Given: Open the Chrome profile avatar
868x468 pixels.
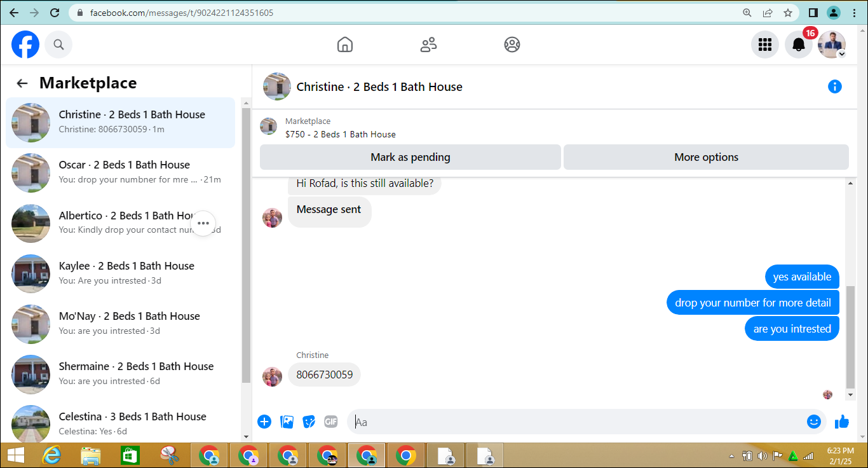Looking at the screenshot, I should pos(834,13).
